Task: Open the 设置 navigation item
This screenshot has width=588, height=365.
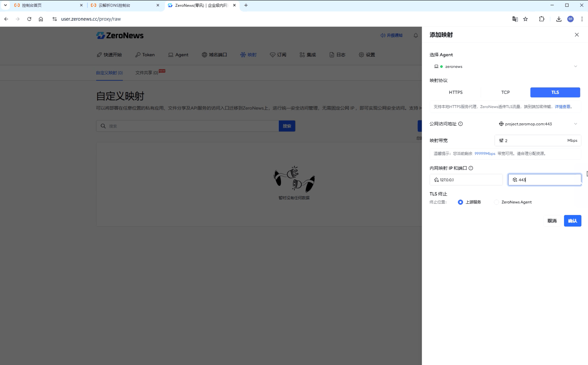Action: coord(367,55)
